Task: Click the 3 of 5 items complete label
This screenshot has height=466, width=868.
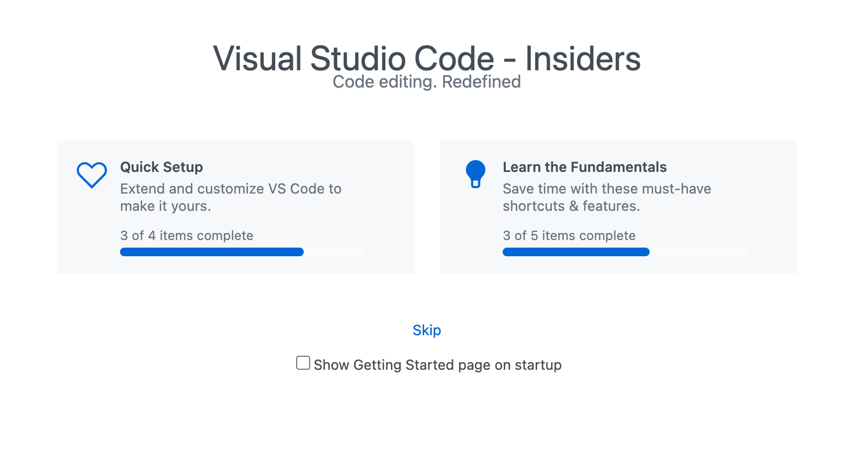Action: [x=569, y=236]
